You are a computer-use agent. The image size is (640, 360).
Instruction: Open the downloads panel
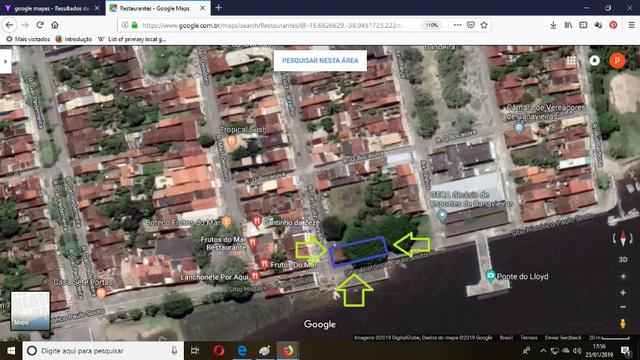[553, 25]
